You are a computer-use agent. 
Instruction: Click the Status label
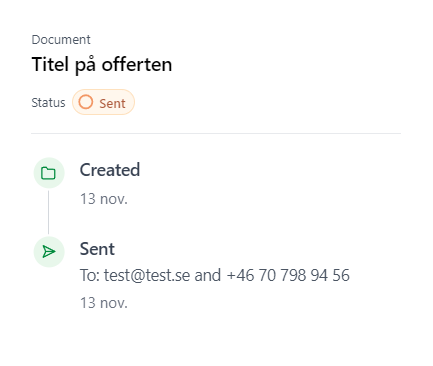48,102
